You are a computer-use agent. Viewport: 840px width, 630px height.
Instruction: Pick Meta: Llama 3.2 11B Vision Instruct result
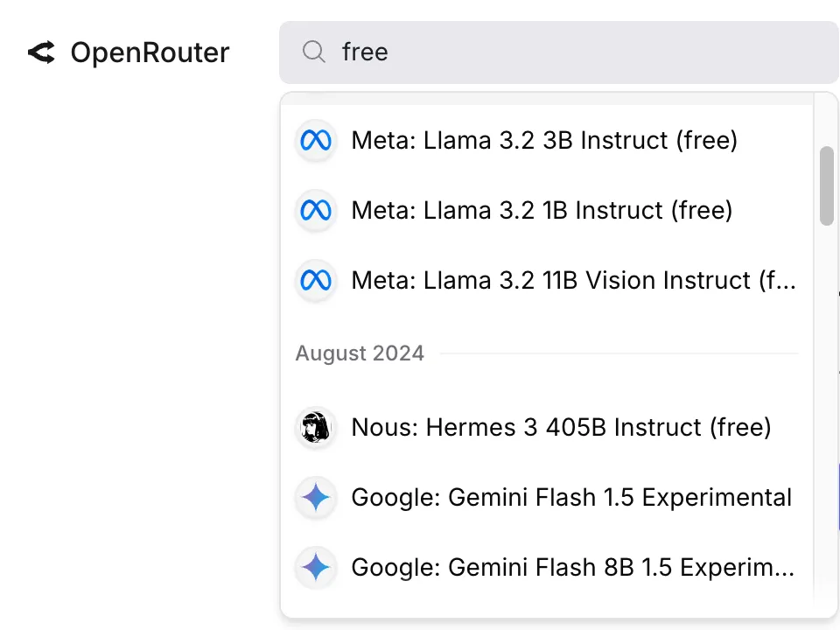point(573,280)
